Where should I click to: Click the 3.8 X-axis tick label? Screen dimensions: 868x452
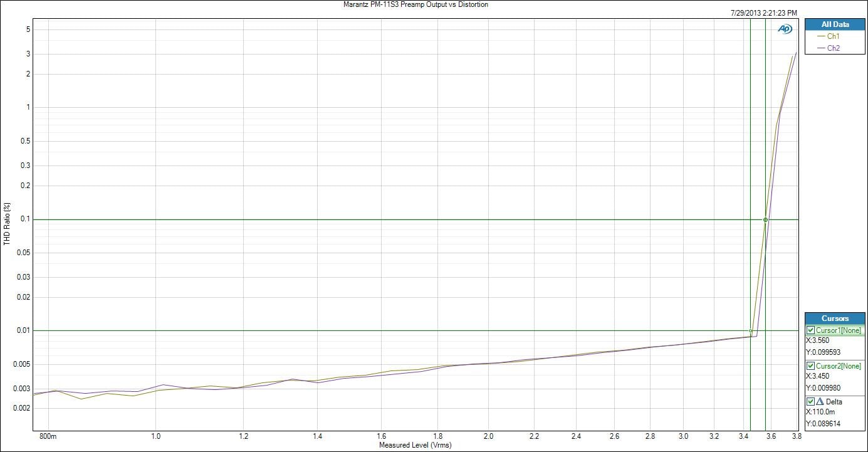coord(797,436)
